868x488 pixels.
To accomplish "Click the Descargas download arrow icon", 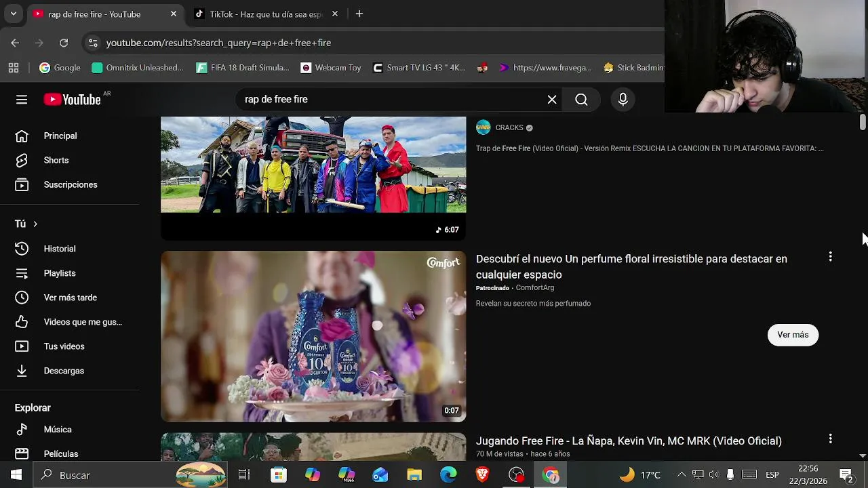I will pyautogui.click(x=22, y=371).
